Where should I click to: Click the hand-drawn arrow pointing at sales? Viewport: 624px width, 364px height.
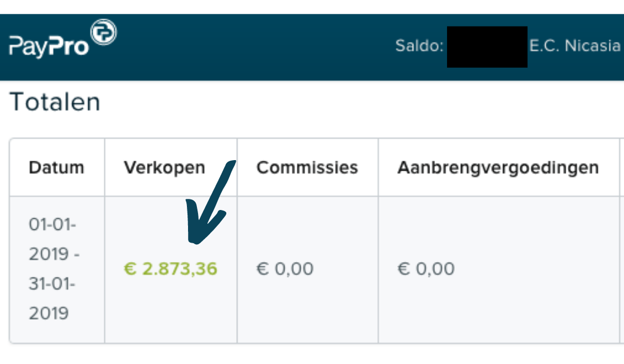[211, 202]
